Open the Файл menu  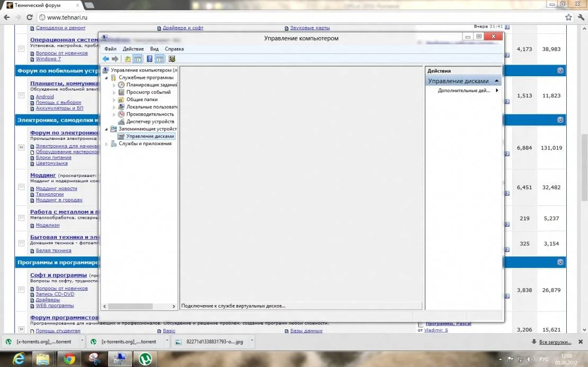(110, 49)
